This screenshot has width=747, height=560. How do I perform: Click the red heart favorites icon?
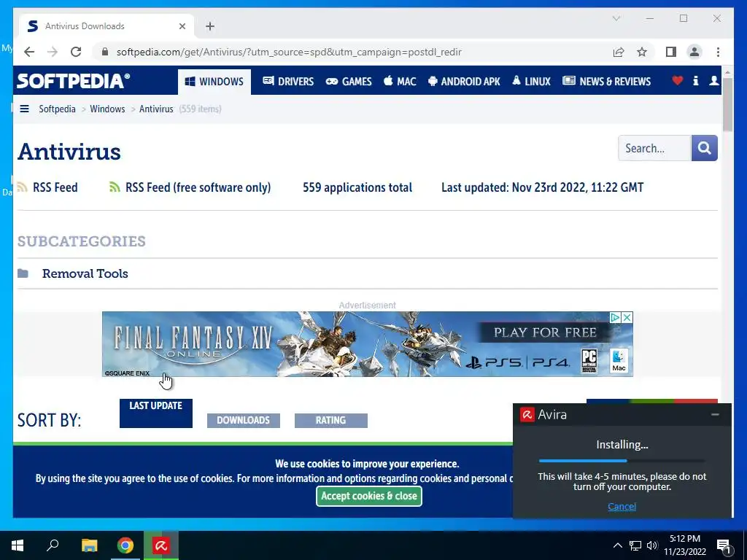(x=678, y=81)
